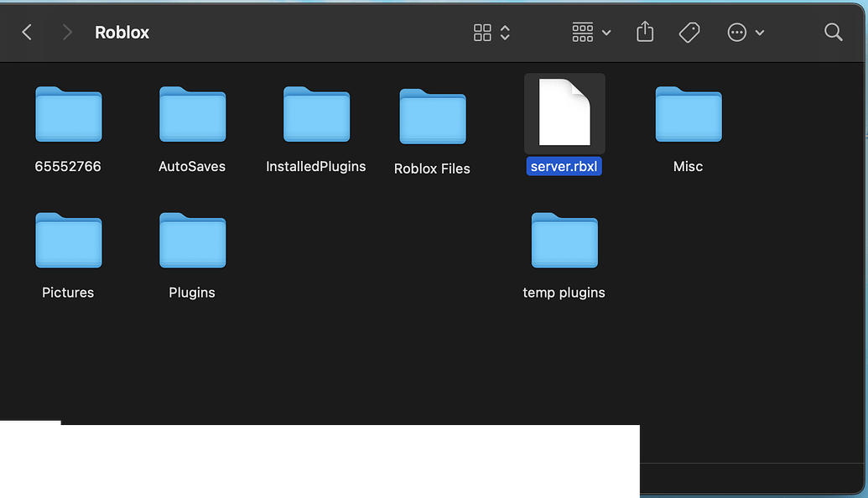Select the 65552766 folder icon
The image size is (868, 498).
click(x=69, y=114)
